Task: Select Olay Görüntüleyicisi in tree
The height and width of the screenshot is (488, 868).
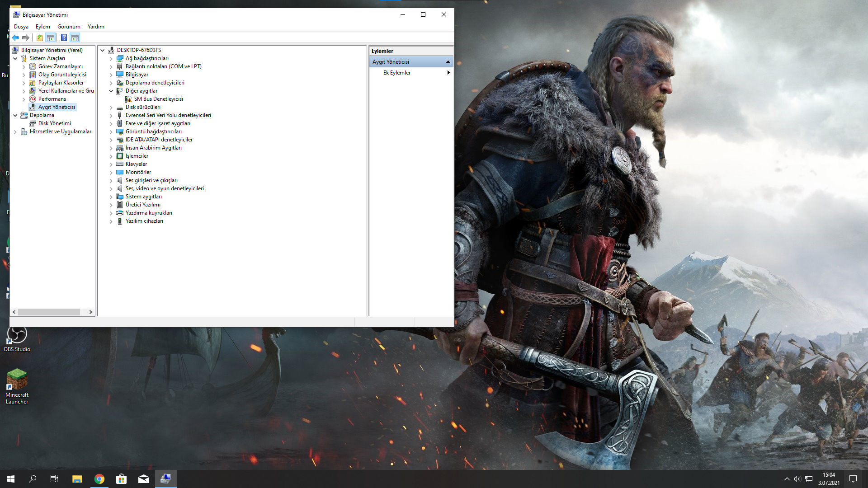Action: coord(62,75)
